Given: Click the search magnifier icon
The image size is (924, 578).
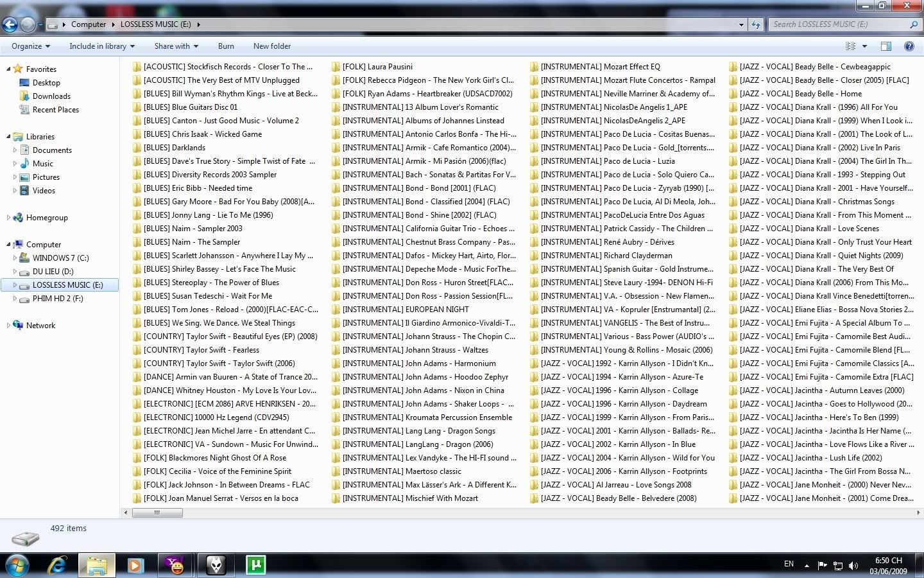Looking at the screenshot, I should 914,24.
